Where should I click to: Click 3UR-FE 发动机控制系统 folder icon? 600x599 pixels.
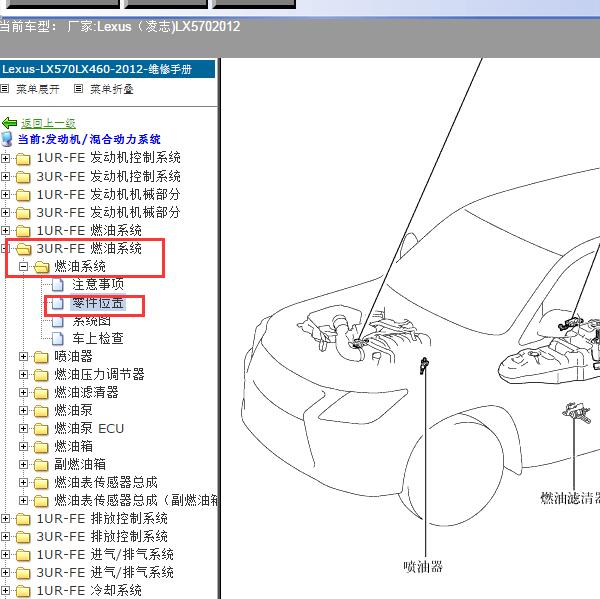click(23, 177)
